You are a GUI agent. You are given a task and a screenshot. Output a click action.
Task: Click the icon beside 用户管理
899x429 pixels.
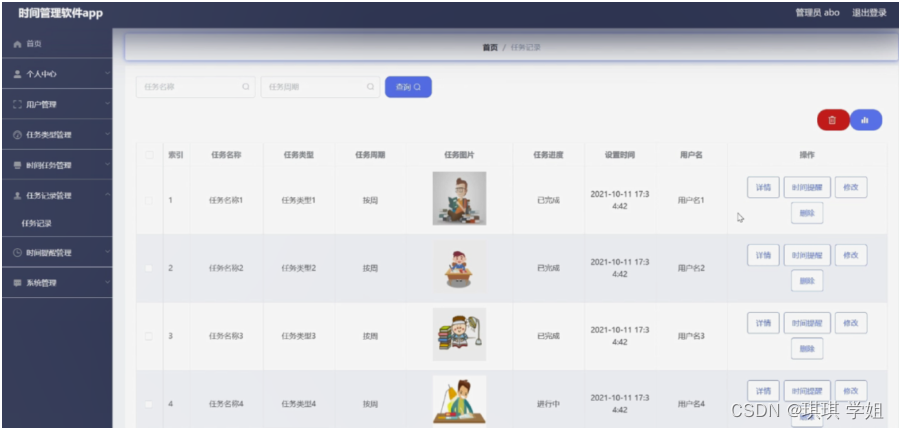[x=17, y=104]
